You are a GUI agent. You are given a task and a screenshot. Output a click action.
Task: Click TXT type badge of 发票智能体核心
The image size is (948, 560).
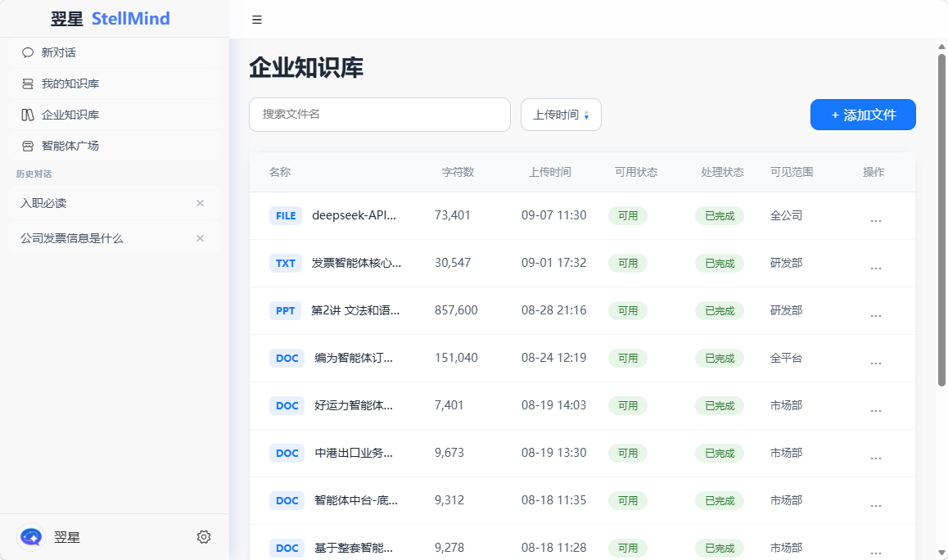286,263
